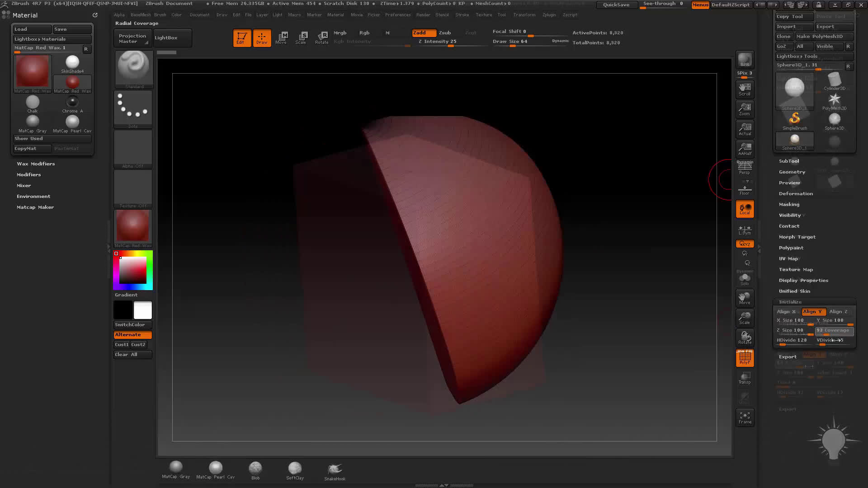Screen dimensions: 868x488
Task: Click the Actual size icon
Action: pos(744,129)
